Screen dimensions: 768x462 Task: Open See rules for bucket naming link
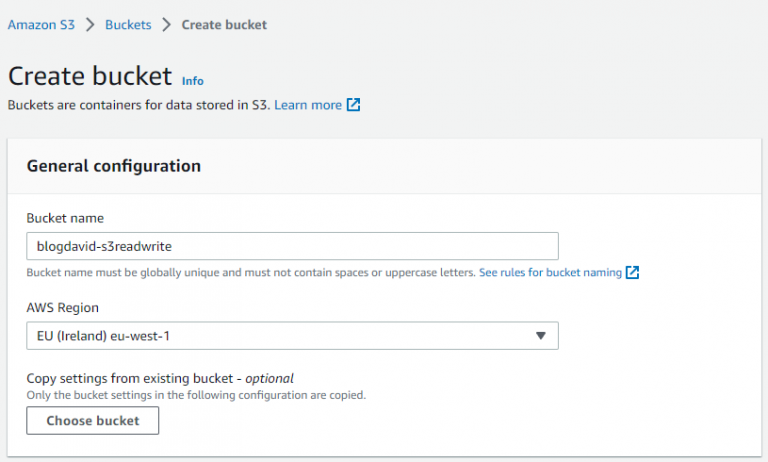click(x=550, y=273)
